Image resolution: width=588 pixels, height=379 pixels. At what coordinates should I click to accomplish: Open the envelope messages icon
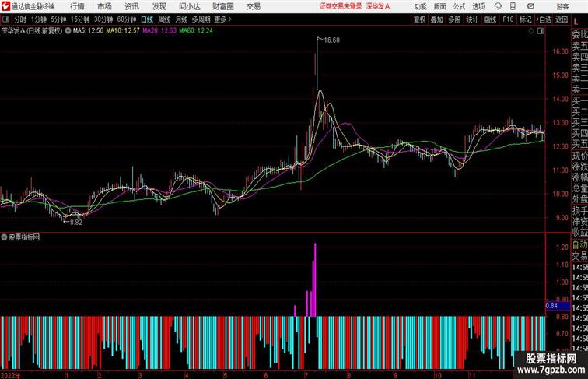(530, 6)
